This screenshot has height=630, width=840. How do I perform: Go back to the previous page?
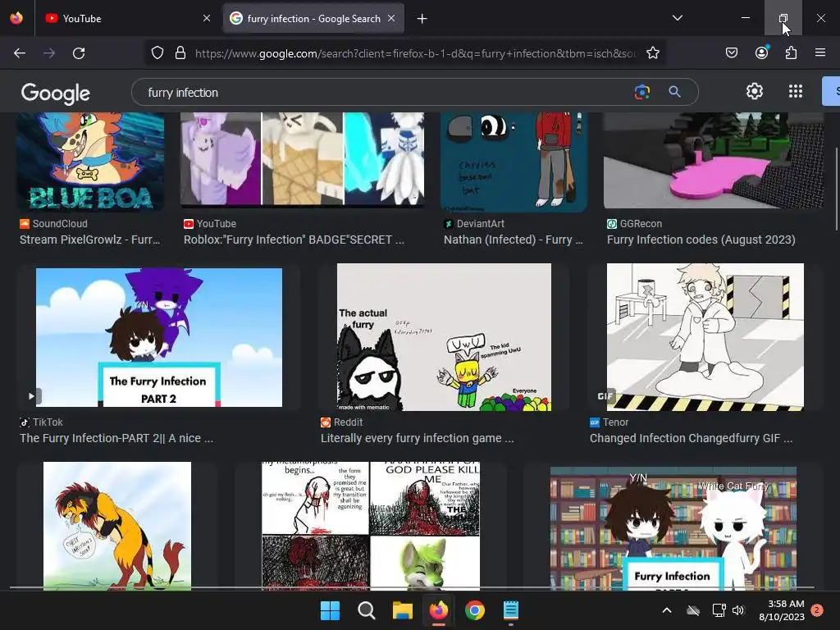(x=20, y=53)
